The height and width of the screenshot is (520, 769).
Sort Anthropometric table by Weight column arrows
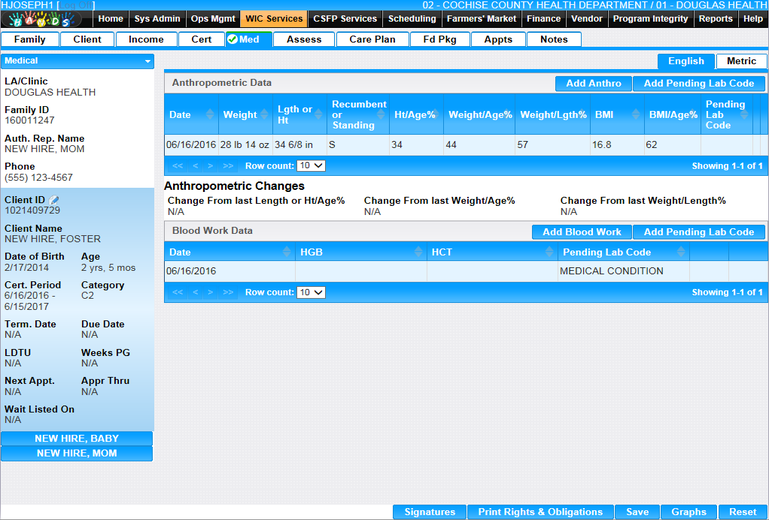(266, 115)
